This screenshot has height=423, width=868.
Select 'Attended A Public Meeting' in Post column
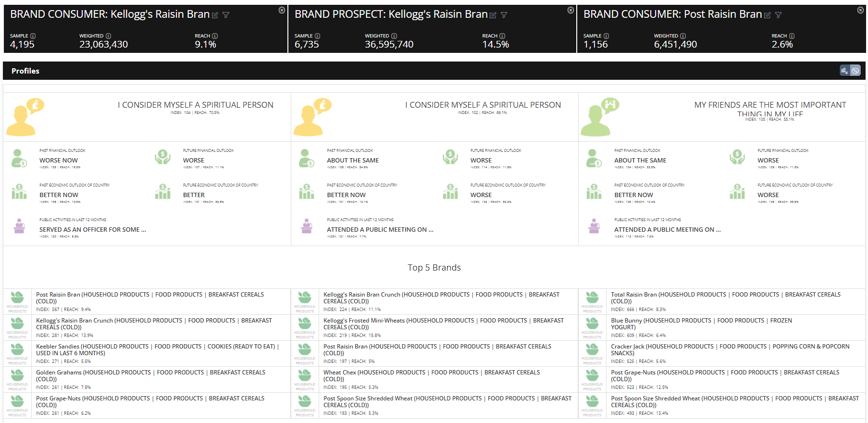tap(667, 230)
